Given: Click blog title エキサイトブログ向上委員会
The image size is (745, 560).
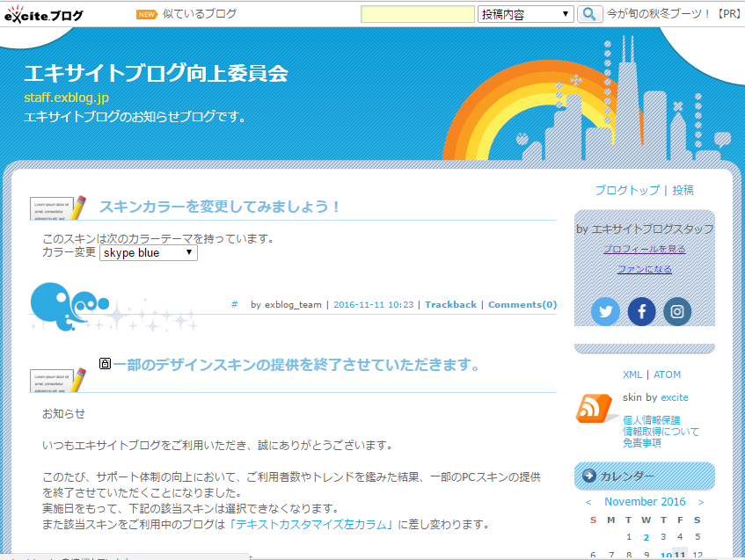Looking at the screenshot, I should [156, 73].
